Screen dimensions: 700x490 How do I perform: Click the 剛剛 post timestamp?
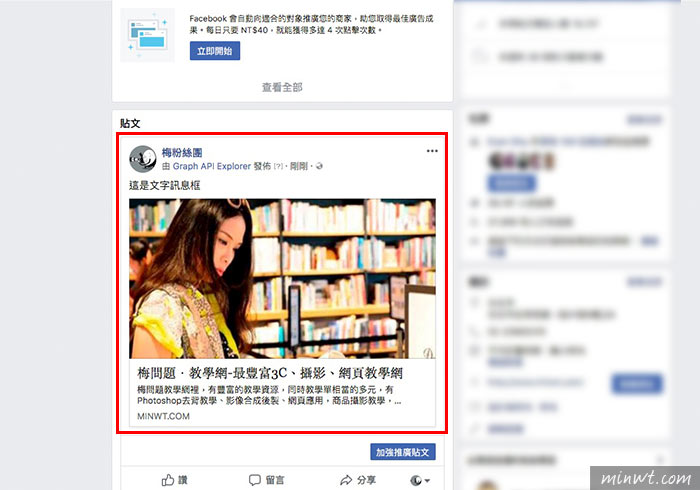[299, 166]
